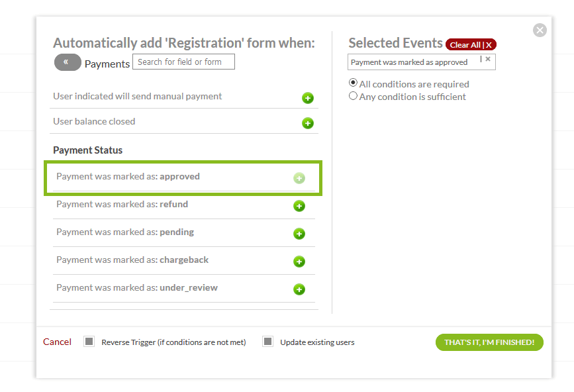574x392 pixels.
Task: Select 'All conditions are required' option
Action: pos(354,83)
